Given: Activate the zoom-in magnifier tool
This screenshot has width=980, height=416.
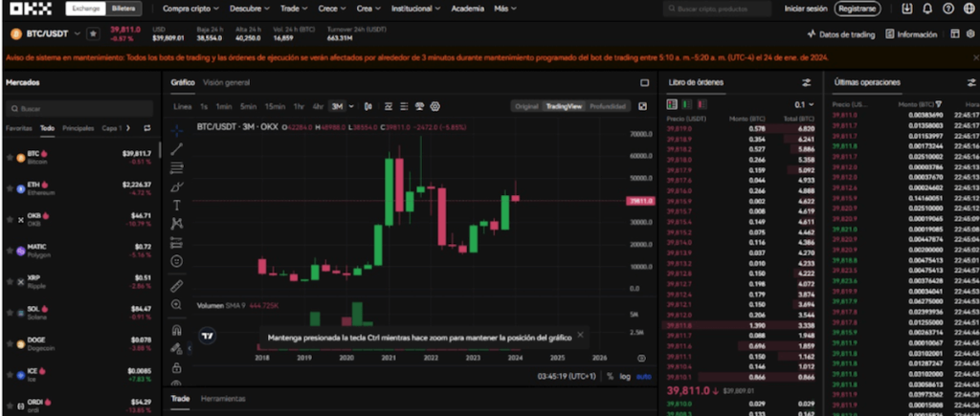Looking at the screenshot, I should [x=177, y=305].
